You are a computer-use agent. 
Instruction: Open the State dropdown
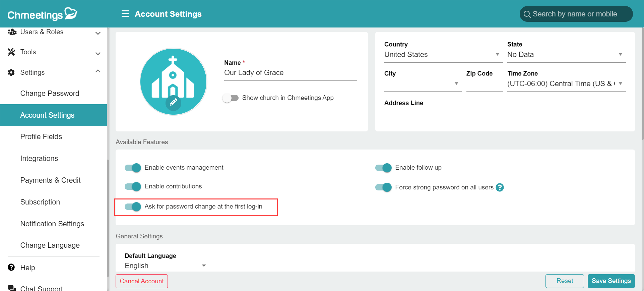[x=566, y=55]
